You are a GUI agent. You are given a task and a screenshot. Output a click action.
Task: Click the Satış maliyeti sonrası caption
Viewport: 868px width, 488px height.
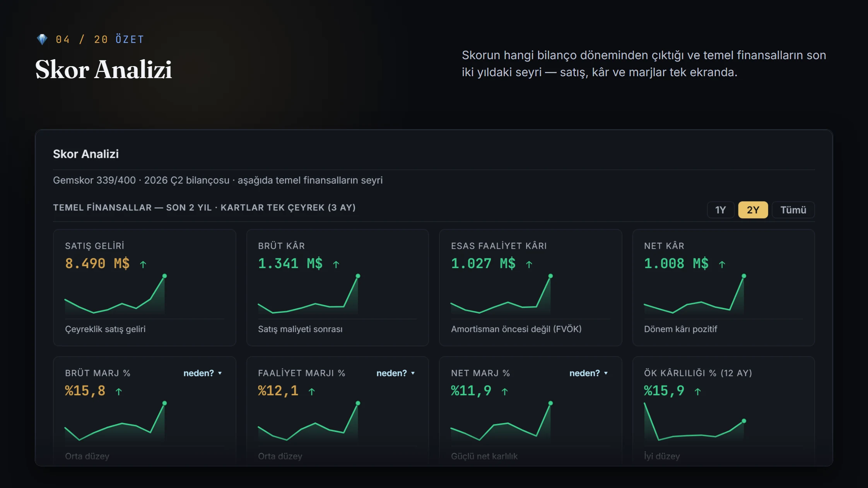pos(300,329)
